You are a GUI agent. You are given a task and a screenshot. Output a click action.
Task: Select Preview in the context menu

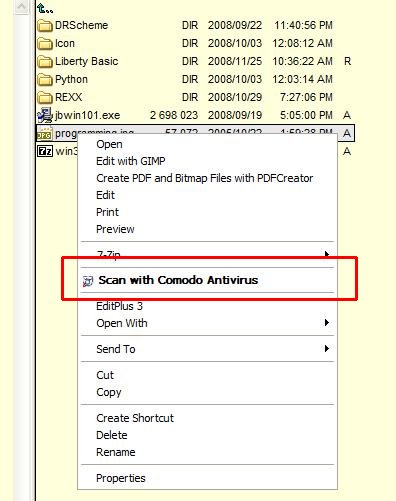pos(115,229)
